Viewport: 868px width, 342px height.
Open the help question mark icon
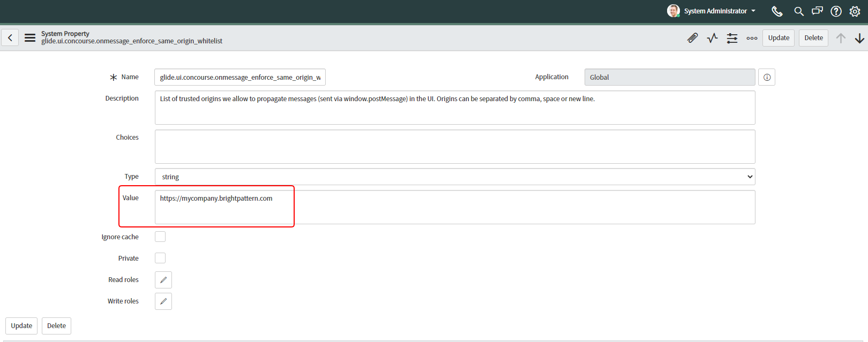836,11
